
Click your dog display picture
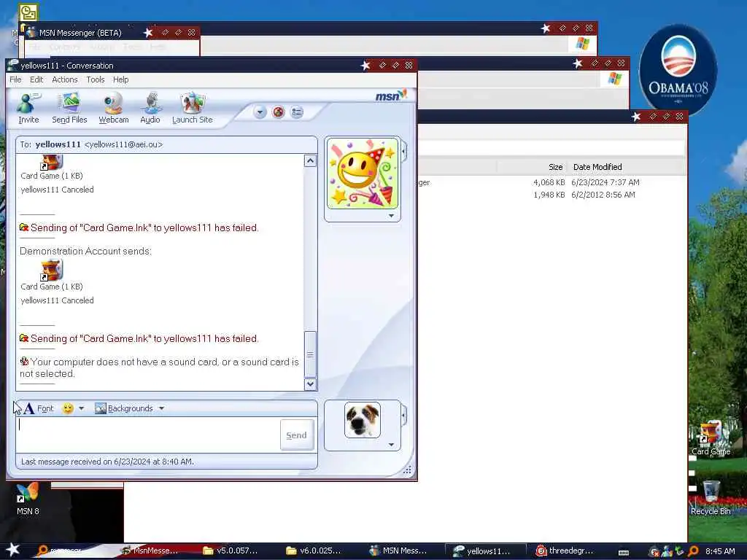tap(363, 420)
